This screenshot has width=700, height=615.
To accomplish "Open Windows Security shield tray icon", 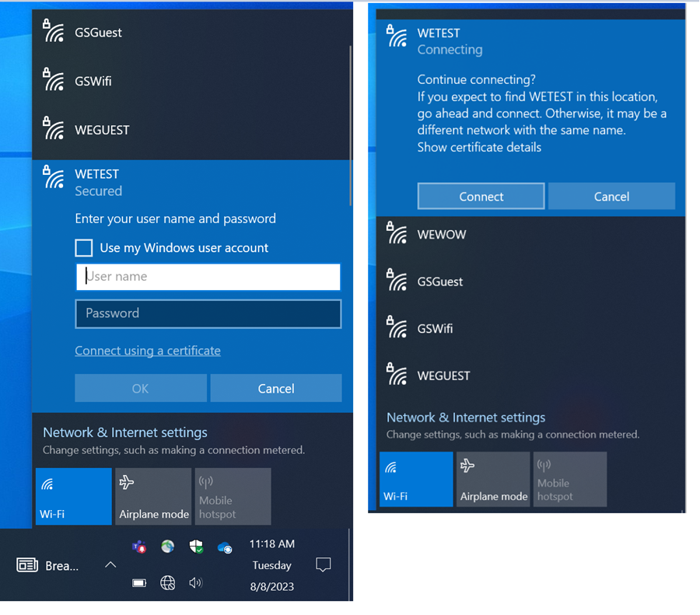I will pos(196,547).
